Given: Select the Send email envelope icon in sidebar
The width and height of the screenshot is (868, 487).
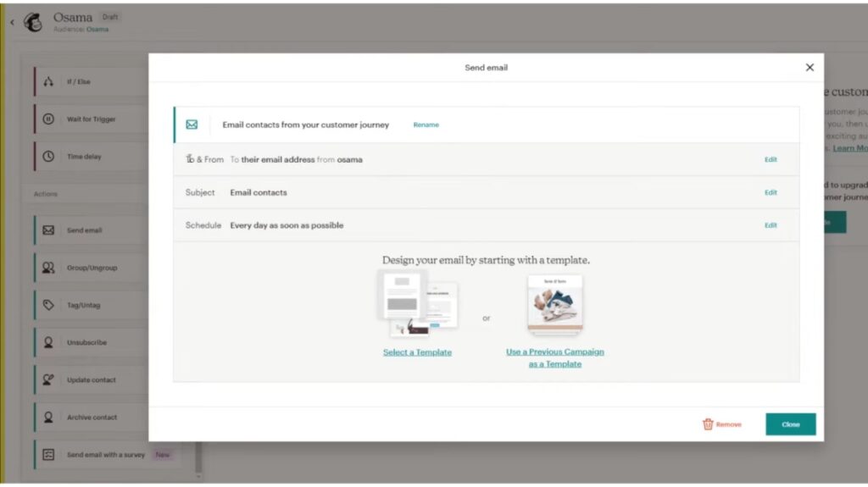Looking at the screenshot, I should coord(48,230).
